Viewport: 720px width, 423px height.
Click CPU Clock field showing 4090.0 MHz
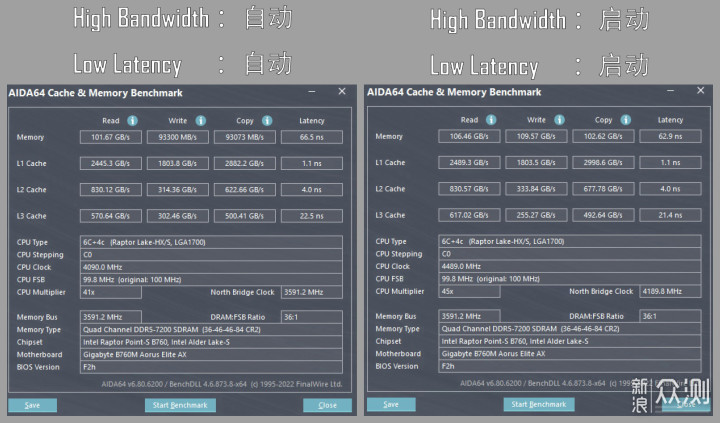211,267
